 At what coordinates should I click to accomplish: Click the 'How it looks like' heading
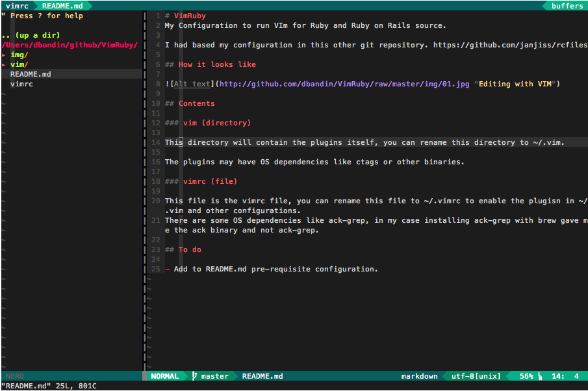coord(217,64)
